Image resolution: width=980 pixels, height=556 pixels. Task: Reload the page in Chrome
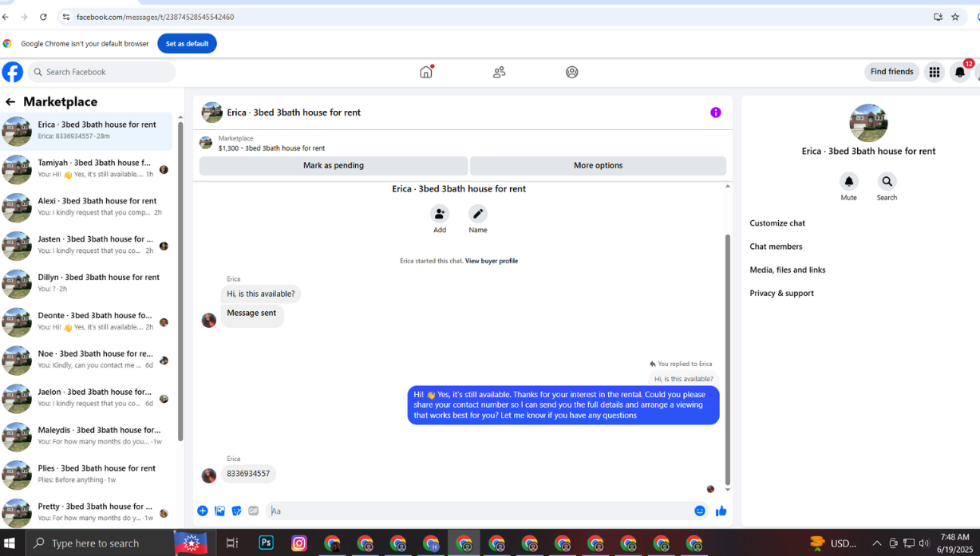coord(43,17)
